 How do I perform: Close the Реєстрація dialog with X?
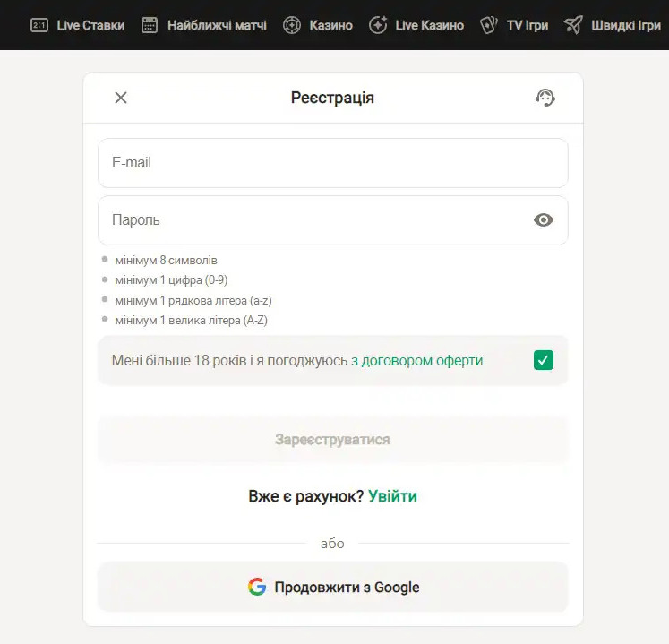click(121, 98)
